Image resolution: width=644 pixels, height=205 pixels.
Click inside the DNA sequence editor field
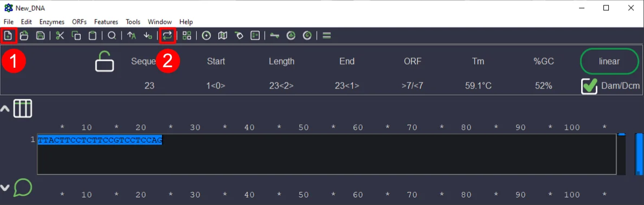[x=327, y=154]
